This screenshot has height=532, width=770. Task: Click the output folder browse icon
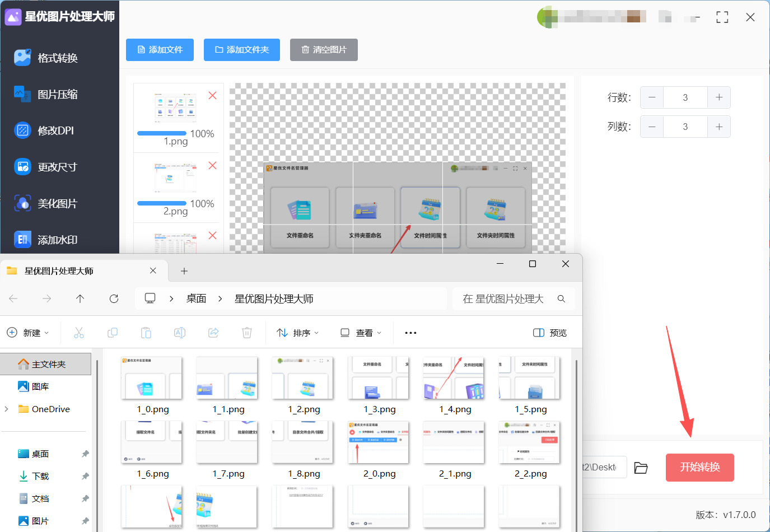pyautogui.click(x=641, y=468)
